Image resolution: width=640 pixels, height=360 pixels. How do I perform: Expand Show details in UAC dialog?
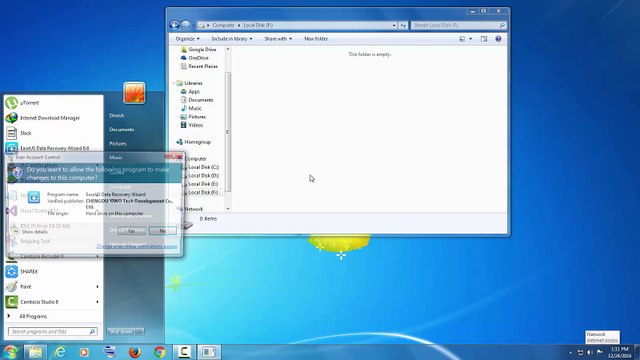pyautogui.click(x=30, y=231)
